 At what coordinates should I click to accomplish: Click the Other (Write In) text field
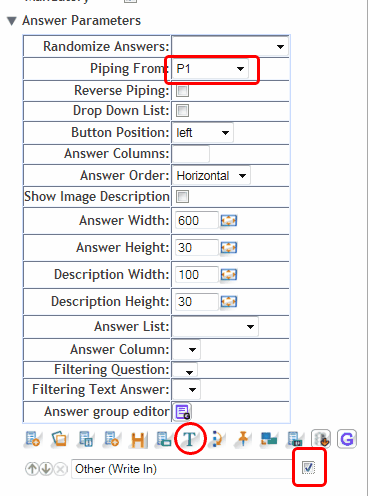(182, 469)
